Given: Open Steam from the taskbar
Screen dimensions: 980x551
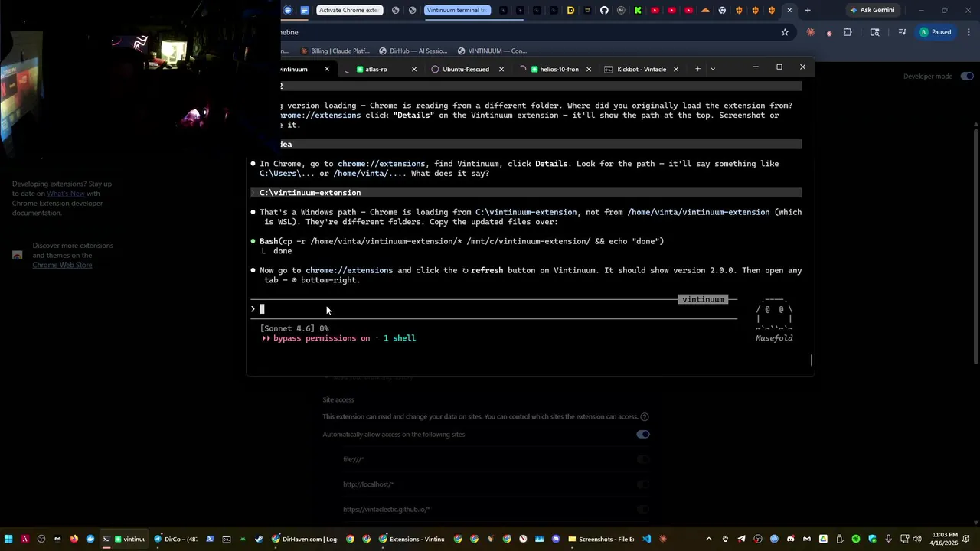Looking at the screenshot, I should click(x=259, y=539).
